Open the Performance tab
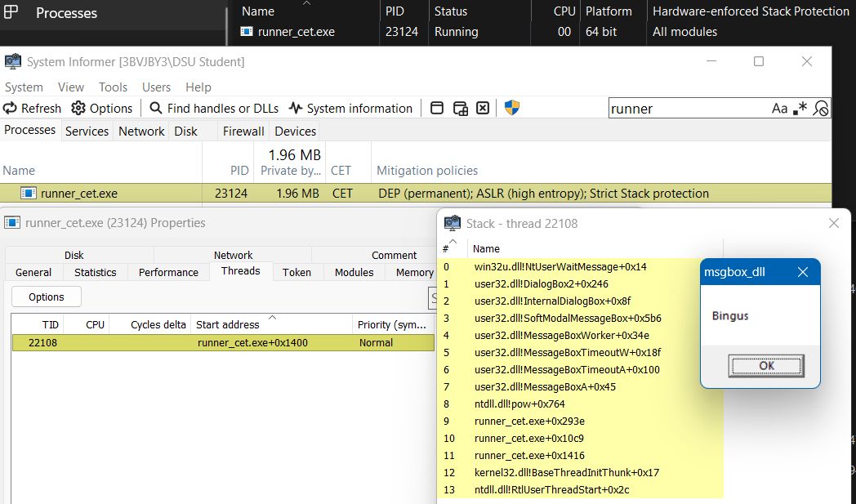The image size is (856, 504). (x=168, y=272)
